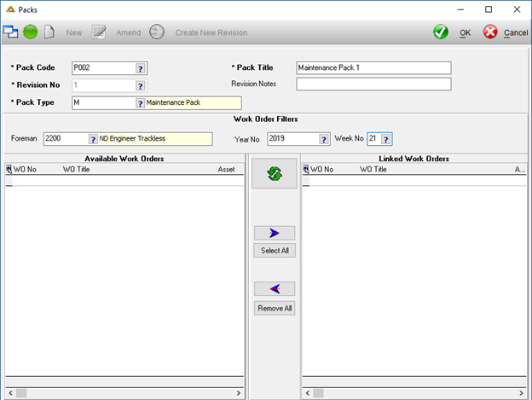Open Foreman lookup question mark

pos(93,139)
